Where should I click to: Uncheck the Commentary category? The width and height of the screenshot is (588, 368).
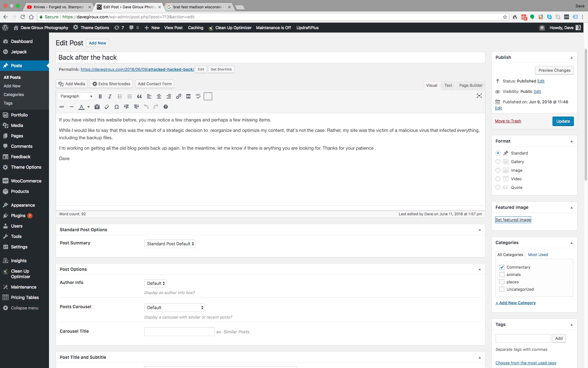pyautogui.click(x=502, y=267)
